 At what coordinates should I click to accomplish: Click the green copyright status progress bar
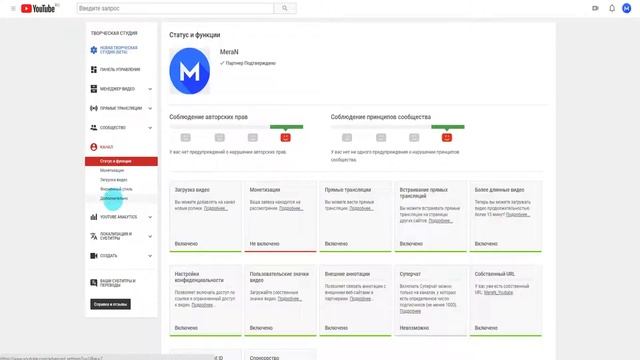287,127
